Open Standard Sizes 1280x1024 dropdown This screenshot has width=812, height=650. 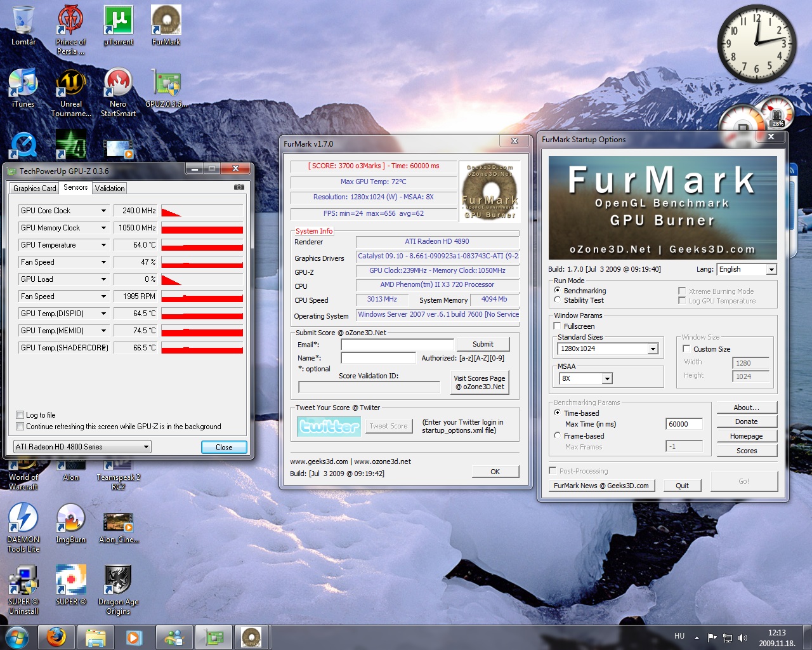point(608,348)
